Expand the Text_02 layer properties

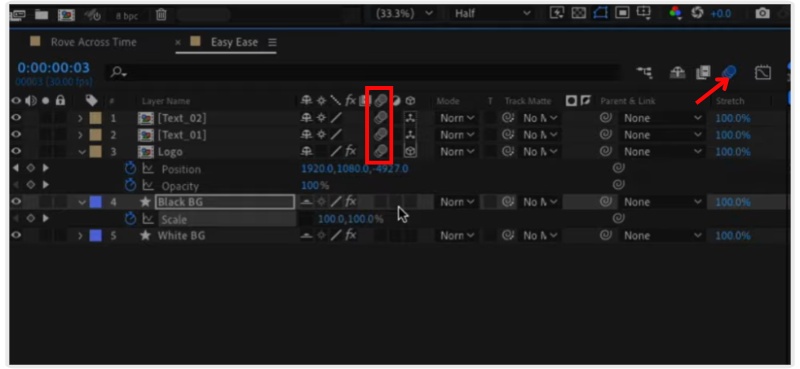click(80, 118)
